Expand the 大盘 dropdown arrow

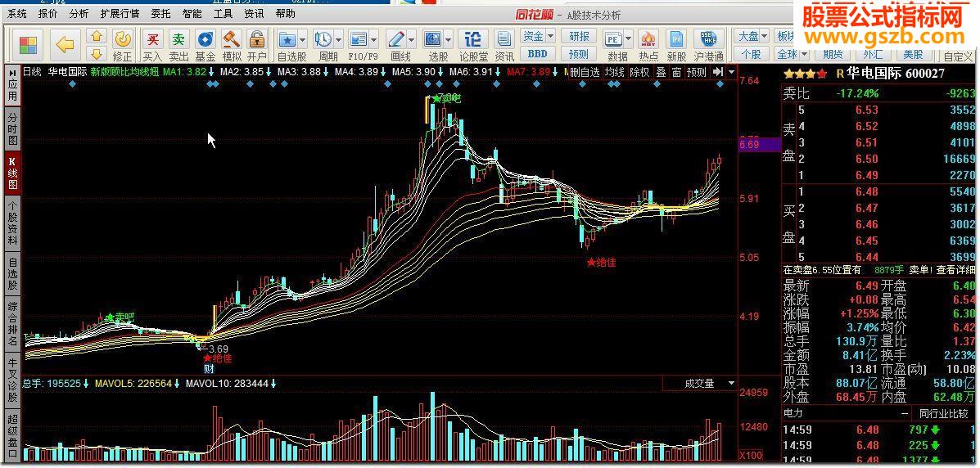pyautogui.click(x=764, y=36)
